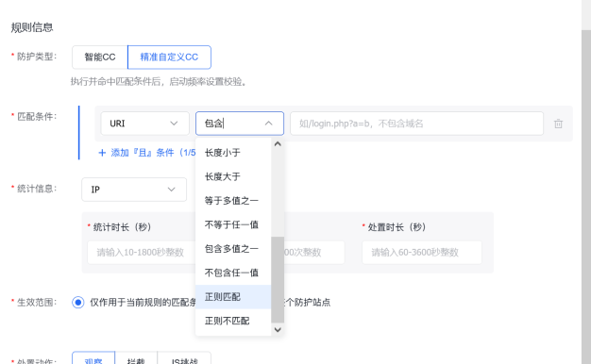Click the URI value input field

point(416,124)
